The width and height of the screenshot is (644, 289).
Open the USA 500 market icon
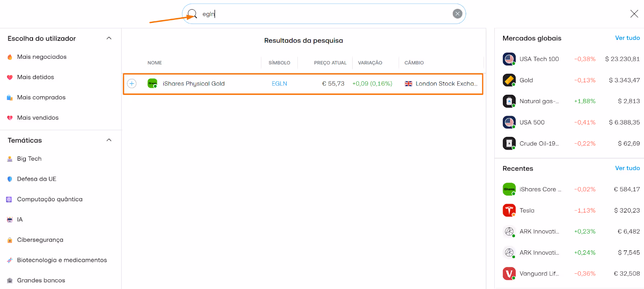point(509,122)
